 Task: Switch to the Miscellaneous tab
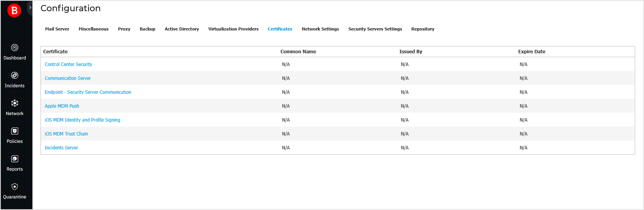[94, 29]
